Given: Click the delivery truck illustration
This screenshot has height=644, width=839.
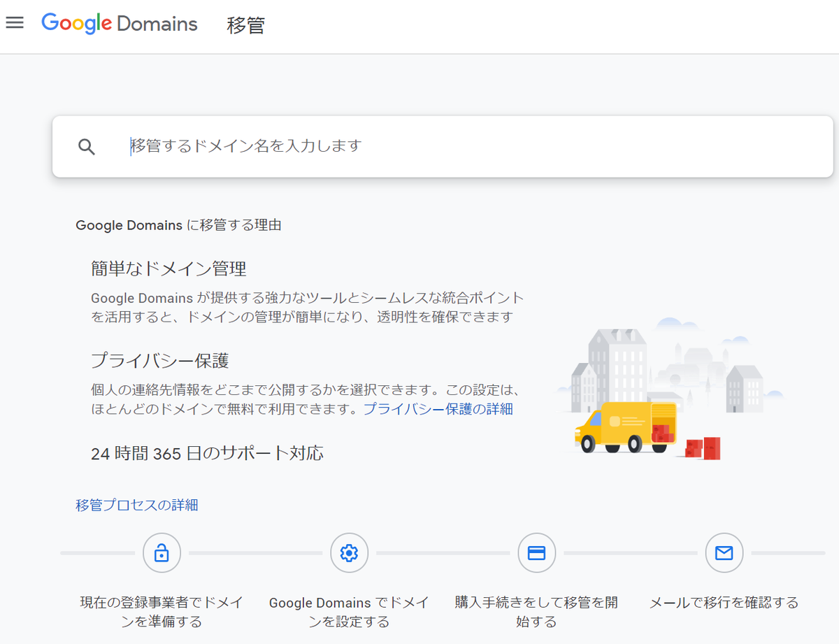Looking at the screenshot, I should [626, 427].
